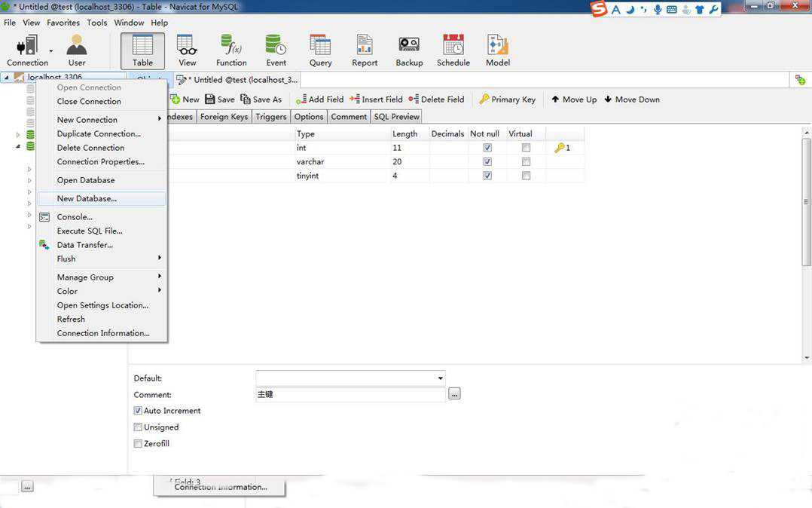Set Primary Key on field
The image size is (812, 508).
508,99
